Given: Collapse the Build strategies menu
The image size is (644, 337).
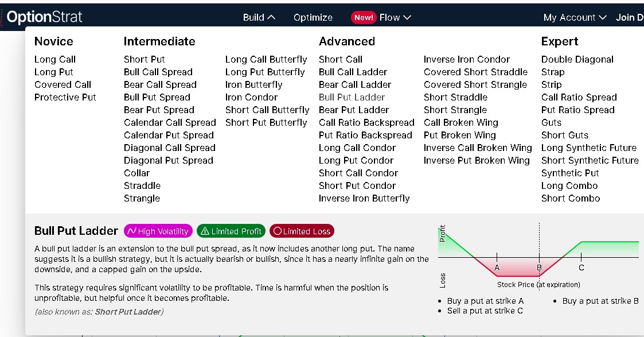Looking at the screenshot, I should [259, 17].
